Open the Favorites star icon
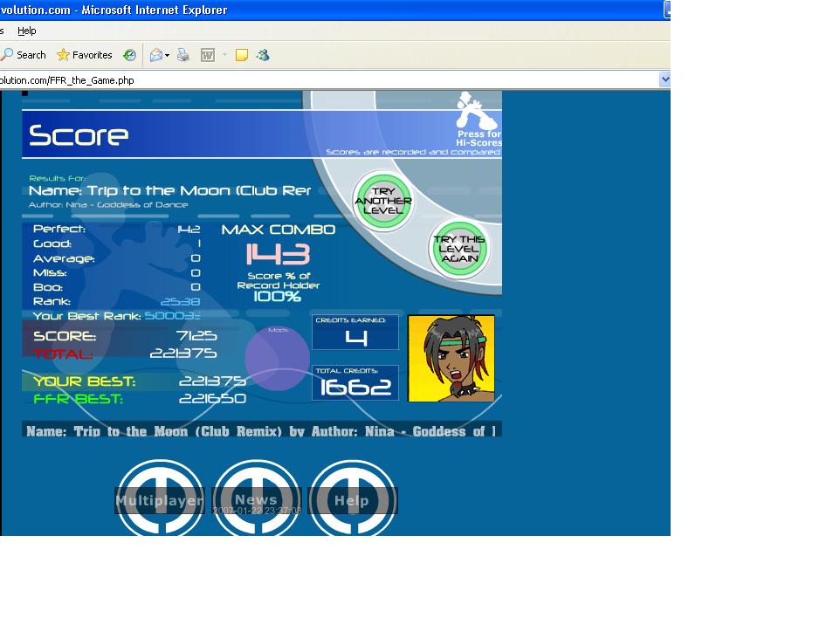Screen dimensions: 840x625 click(x=63, y=55)
